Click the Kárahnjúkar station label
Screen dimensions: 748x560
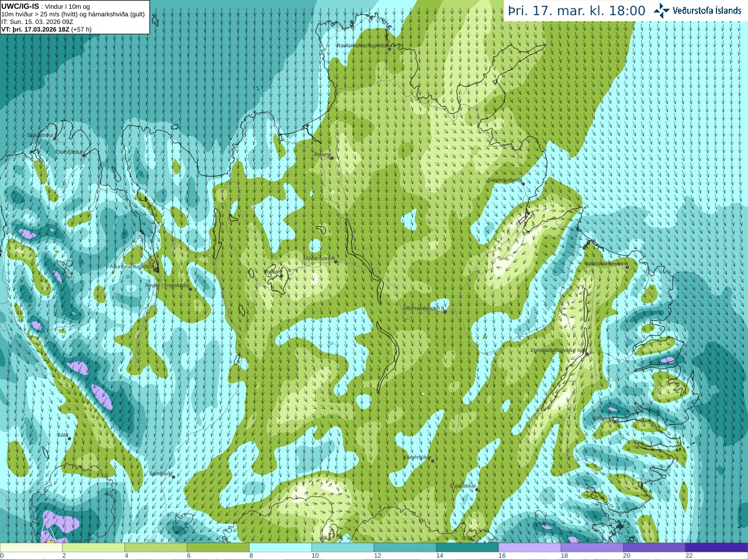tap(417, 457)
